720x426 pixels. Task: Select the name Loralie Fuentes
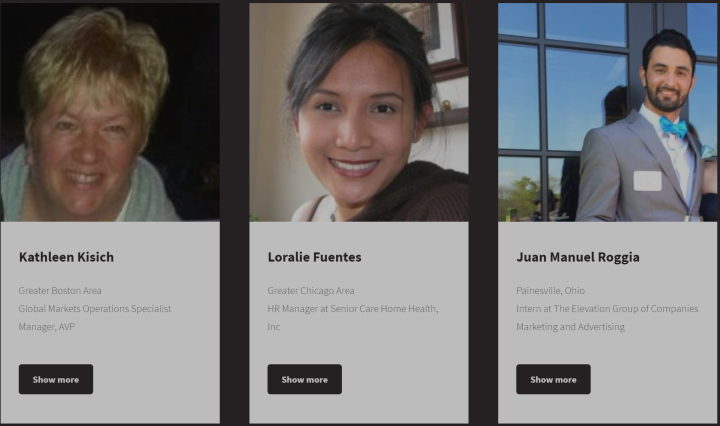point(315,257)
